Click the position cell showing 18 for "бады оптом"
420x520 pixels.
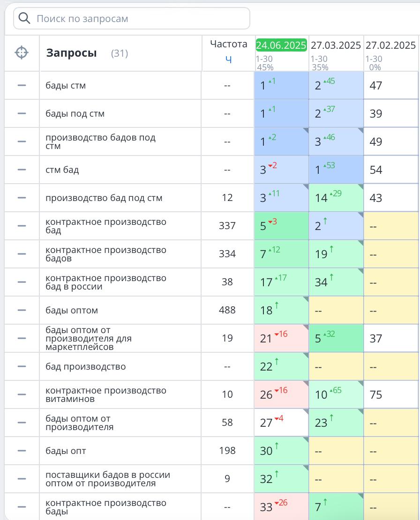[x=281, y=310]
